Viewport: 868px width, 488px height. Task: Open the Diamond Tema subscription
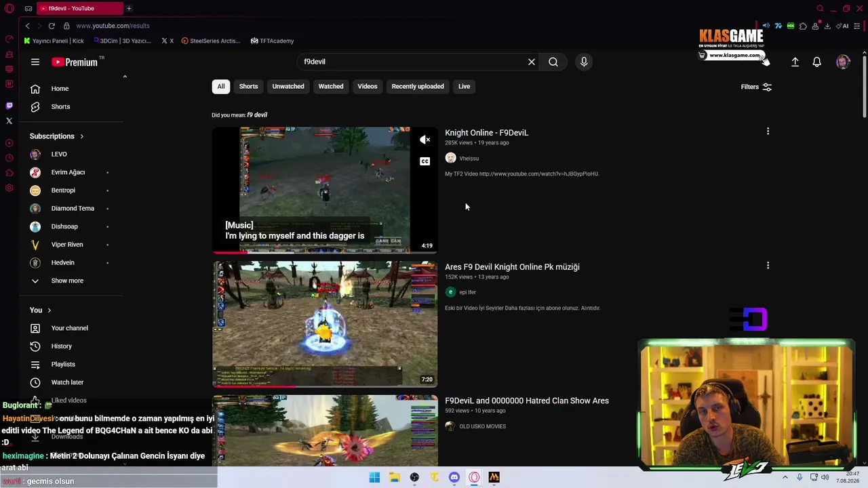point(71,209)
